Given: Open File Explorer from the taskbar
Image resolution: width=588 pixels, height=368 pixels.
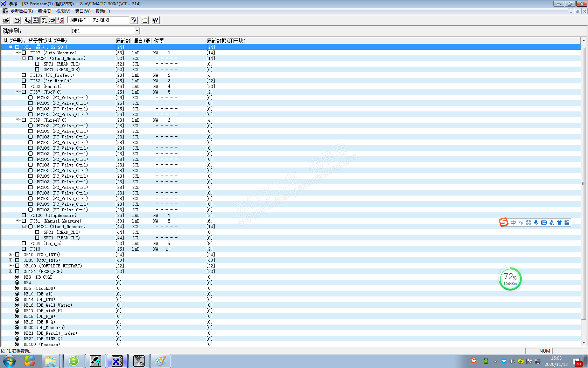Looking at the screenshot, I should click(51, 361).
